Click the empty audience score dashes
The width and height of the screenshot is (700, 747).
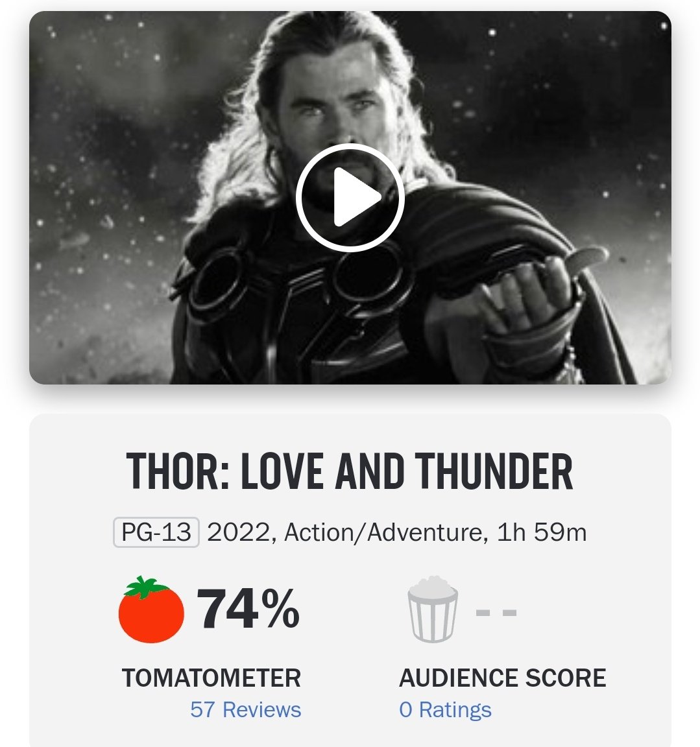[496, 612]
